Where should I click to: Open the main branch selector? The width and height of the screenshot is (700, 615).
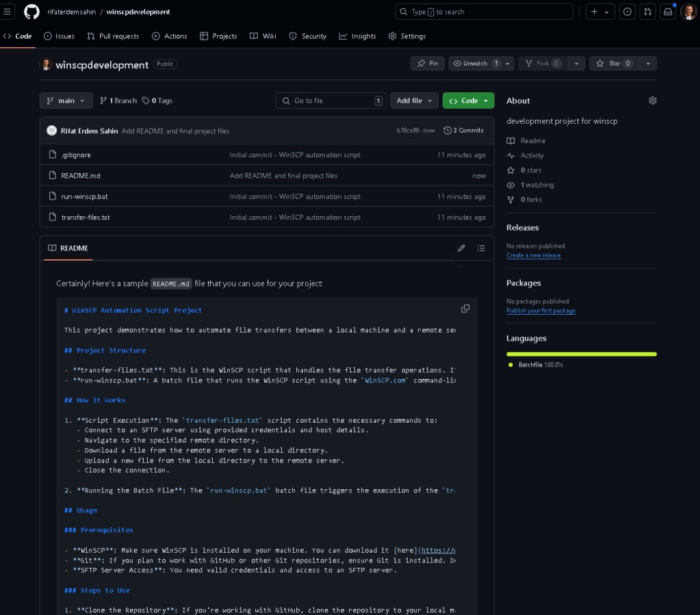(x=66, y=101)
